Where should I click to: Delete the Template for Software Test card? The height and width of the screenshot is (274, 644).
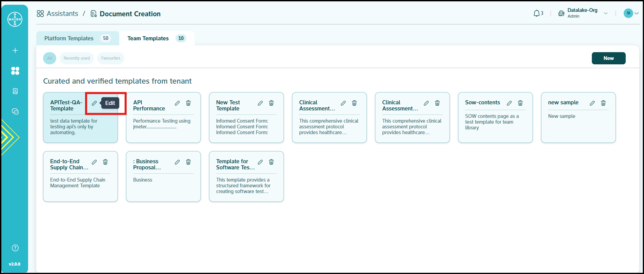click(x=271, y=162)
